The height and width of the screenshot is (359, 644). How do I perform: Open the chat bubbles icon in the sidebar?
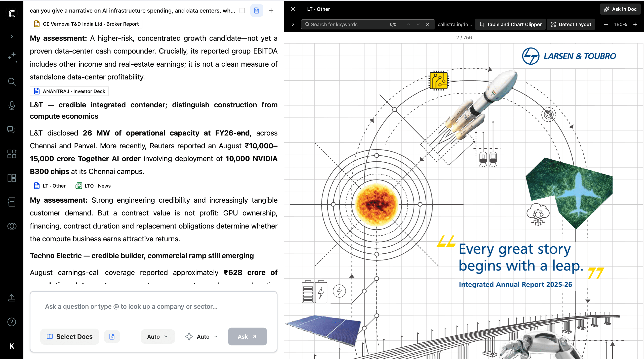click(x=12, y=130)
